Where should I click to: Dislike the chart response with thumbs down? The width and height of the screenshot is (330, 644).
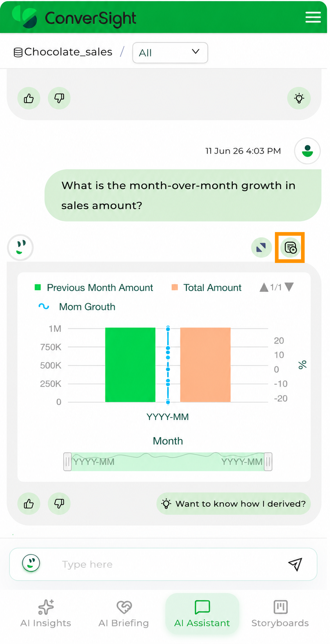click(x=59, y=504)
